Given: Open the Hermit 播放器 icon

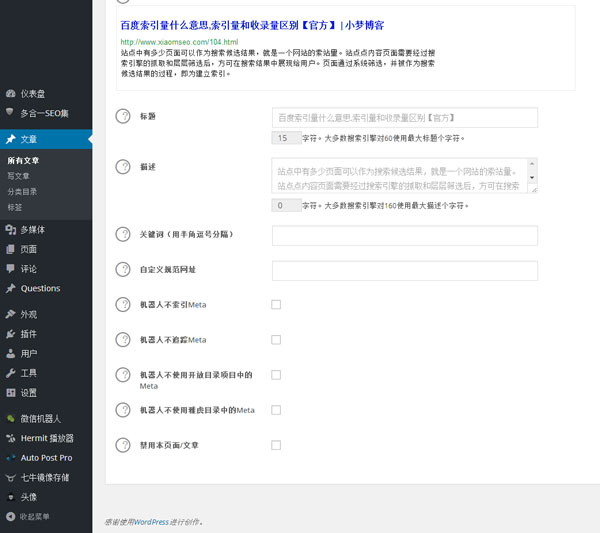Looking at the screenshot, I should 11,438.
